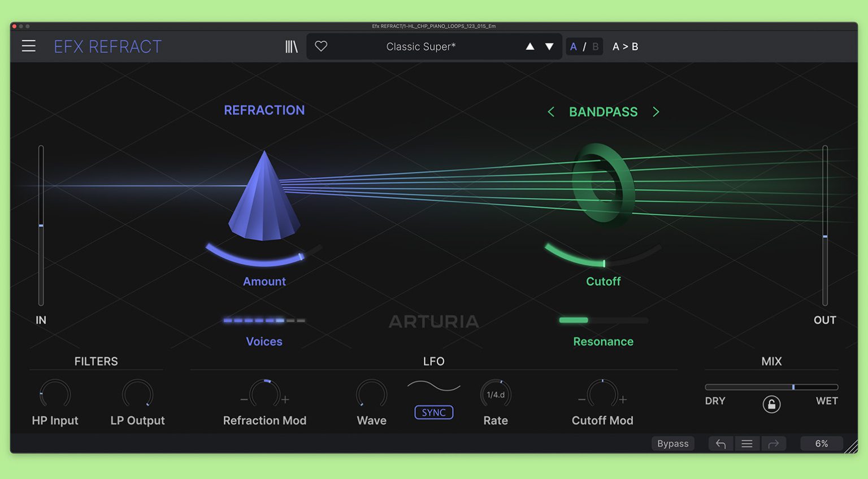
Task: Enable LFO tempo Sync
Action: [433, 412]
